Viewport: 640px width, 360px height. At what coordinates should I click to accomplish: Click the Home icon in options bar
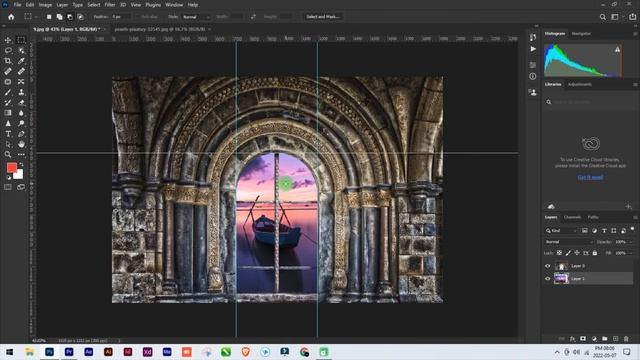[11, 17]
